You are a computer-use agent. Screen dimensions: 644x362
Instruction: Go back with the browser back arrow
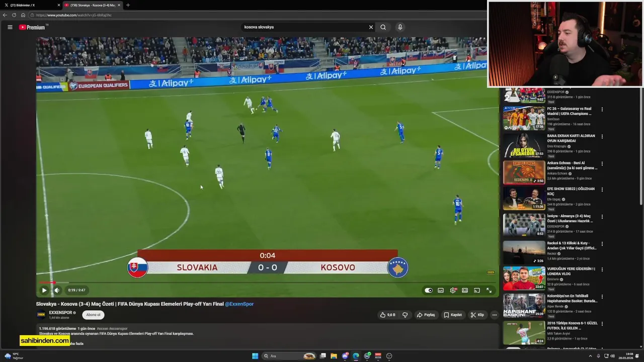pyautogui.click(x=5, y=15)
